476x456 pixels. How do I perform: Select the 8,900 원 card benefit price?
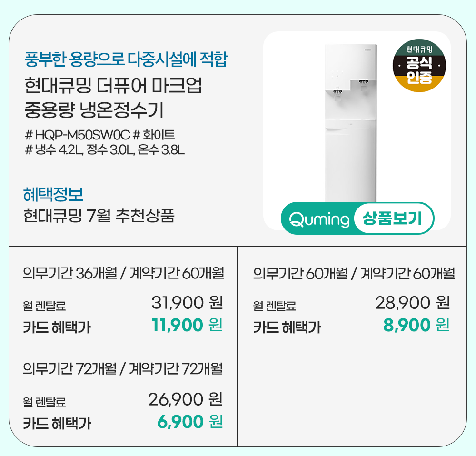tap(416, 326)
